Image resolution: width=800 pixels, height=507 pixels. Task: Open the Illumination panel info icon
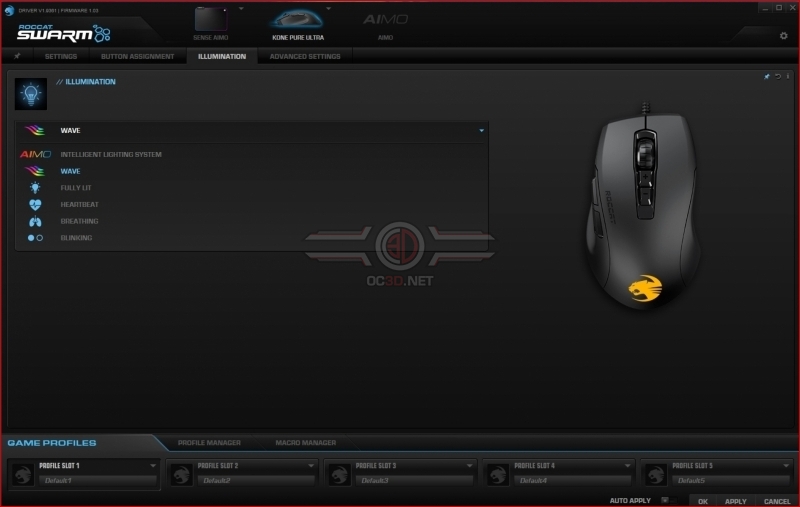coord(788,77)
